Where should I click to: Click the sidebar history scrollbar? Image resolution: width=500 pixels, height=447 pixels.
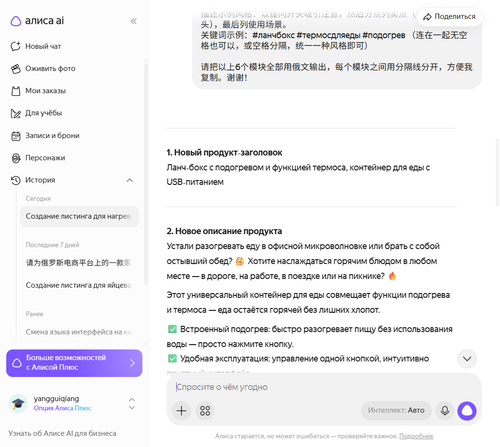tap(146, 173)
